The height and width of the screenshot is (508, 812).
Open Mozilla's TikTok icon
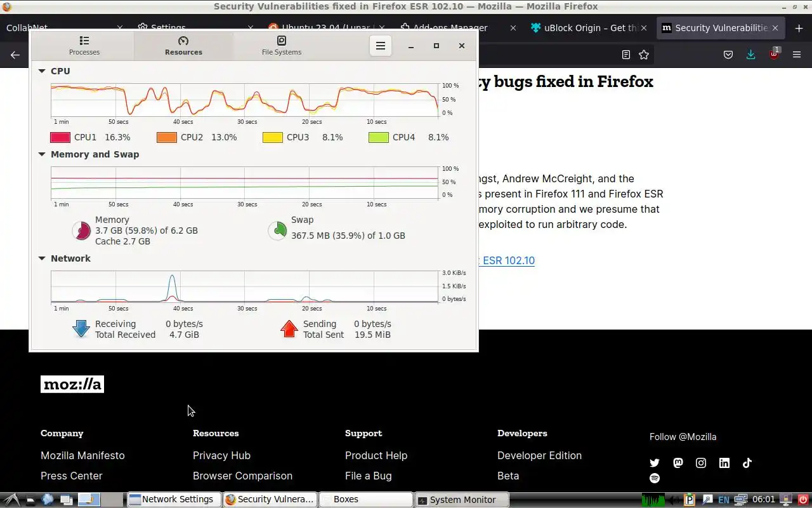[747, 463]
